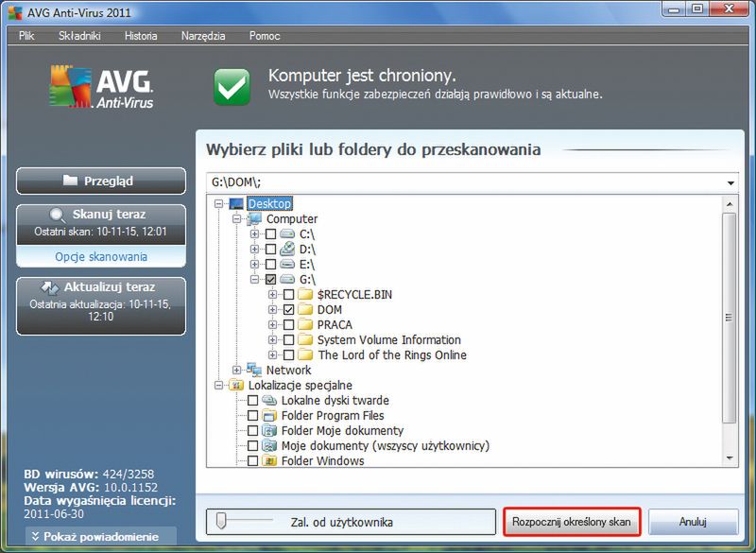Viewport: 756px width, 553px height.
Task: Check the Folder Program Files checkbox
Action: click(x=252, y=415)
